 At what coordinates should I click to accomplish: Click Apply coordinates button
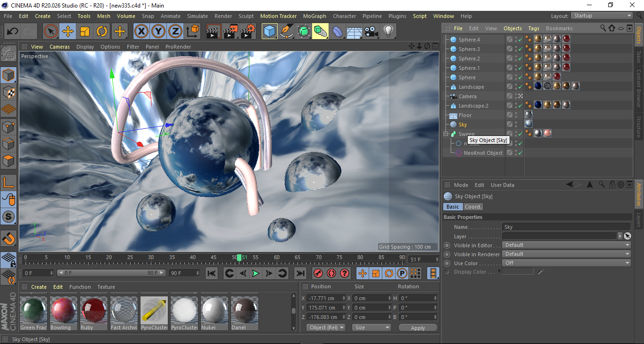418,327
